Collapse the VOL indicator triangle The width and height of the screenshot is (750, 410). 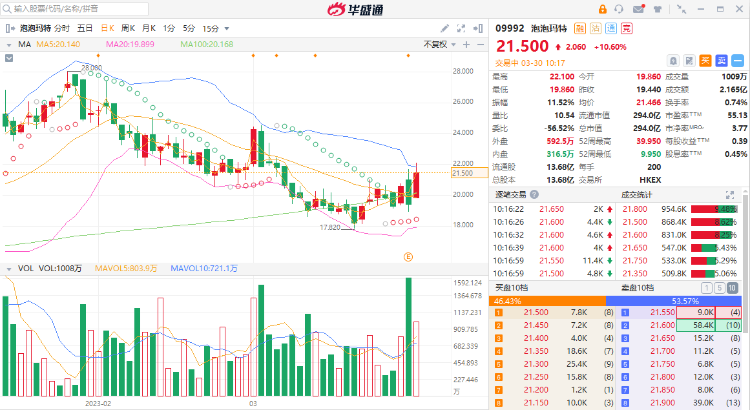9,269
